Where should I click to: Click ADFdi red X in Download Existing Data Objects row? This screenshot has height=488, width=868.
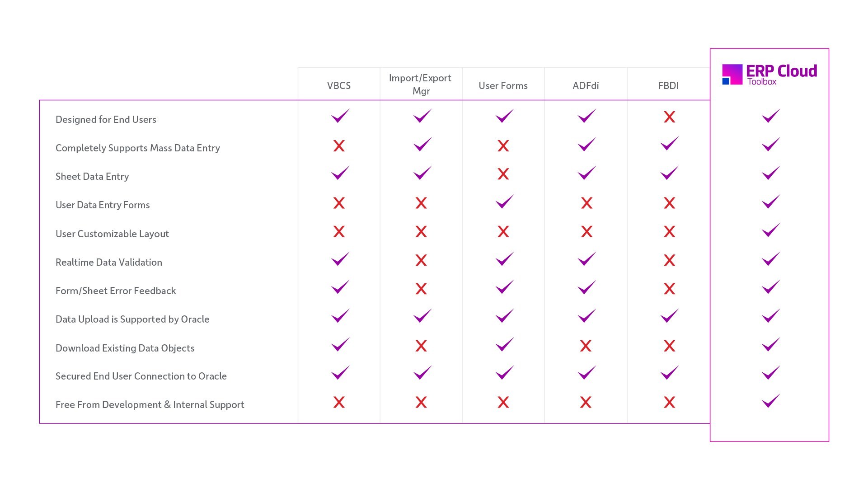[586, 346]
